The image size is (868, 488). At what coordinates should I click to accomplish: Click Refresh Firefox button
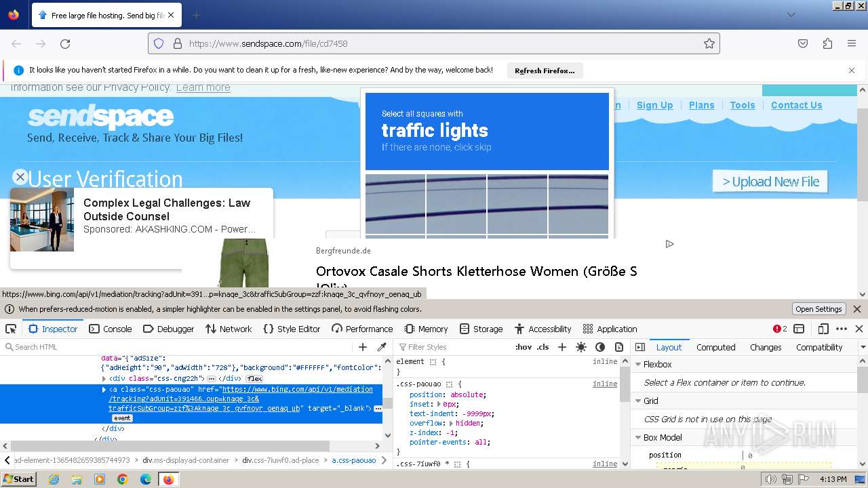545,70
